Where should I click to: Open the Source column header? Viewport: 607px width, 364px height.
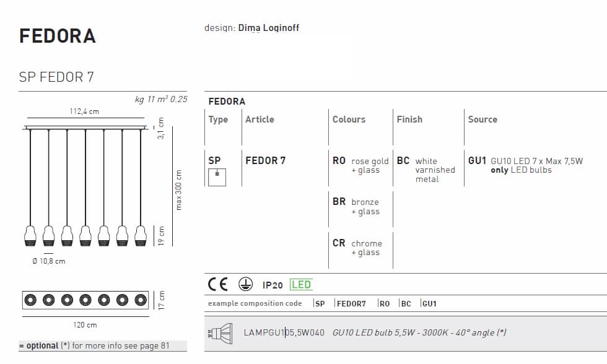tap(481, 119)
